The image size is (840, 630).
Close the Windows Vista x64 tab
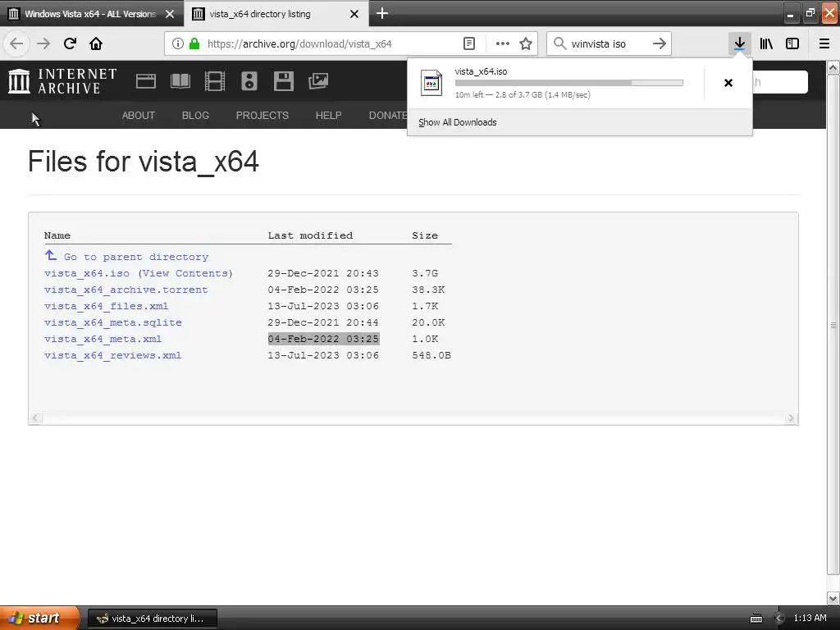170,14
